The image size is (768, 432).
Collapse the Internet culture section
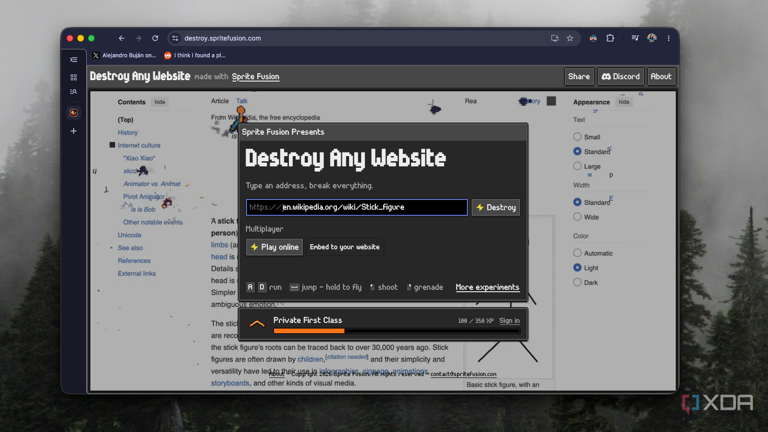tap(112, 145)
